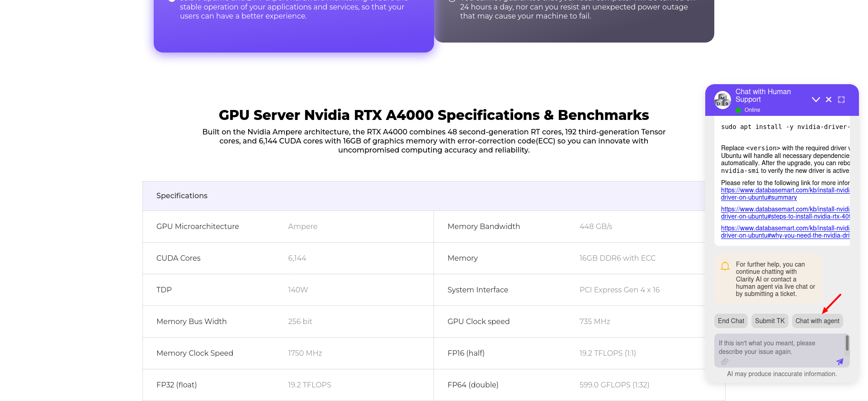Select the 140W value

[x=298, y=290]
